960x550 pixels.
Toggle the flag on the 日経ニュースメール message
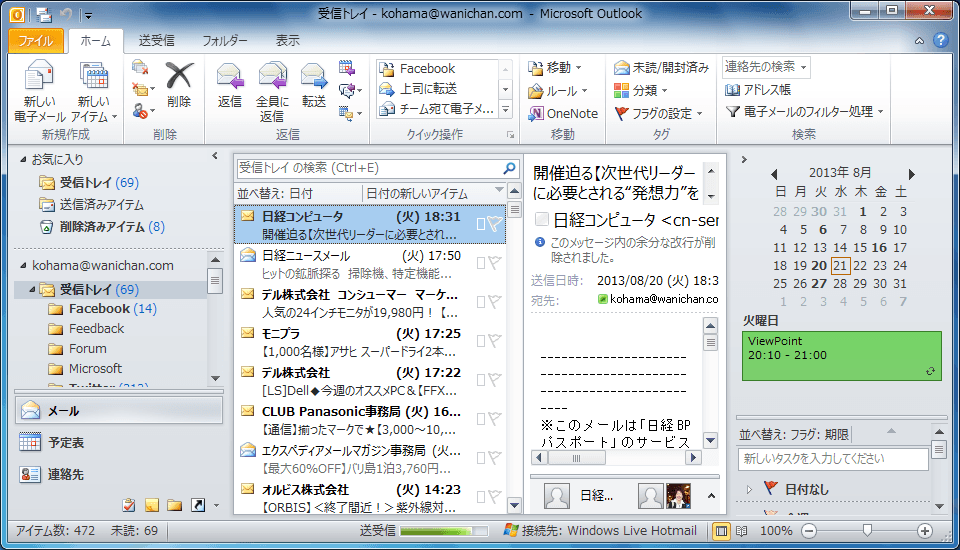[x=495, y=263]
